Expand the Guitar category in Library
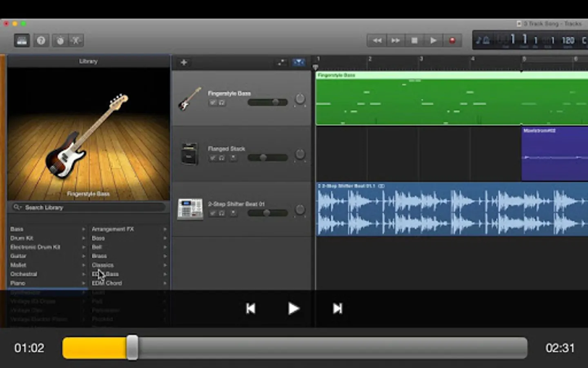This screenshot has height=368, width=588. pyautogui.click(x=83, y=256)
